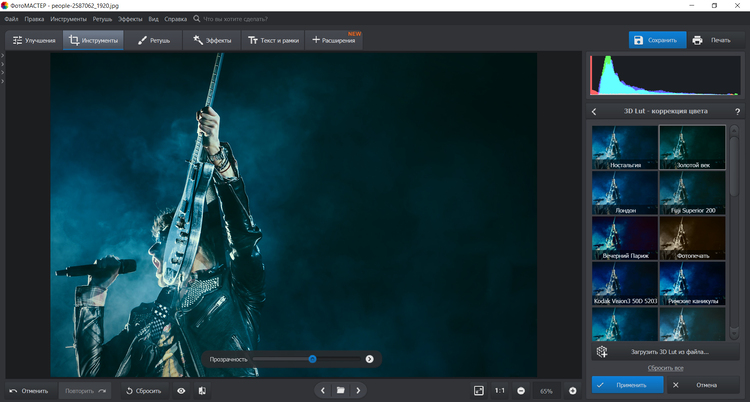Open the Инструменты tools tab
Image resolution: width=750 pixels, height=402 pixels.
[x=93, y=40]
